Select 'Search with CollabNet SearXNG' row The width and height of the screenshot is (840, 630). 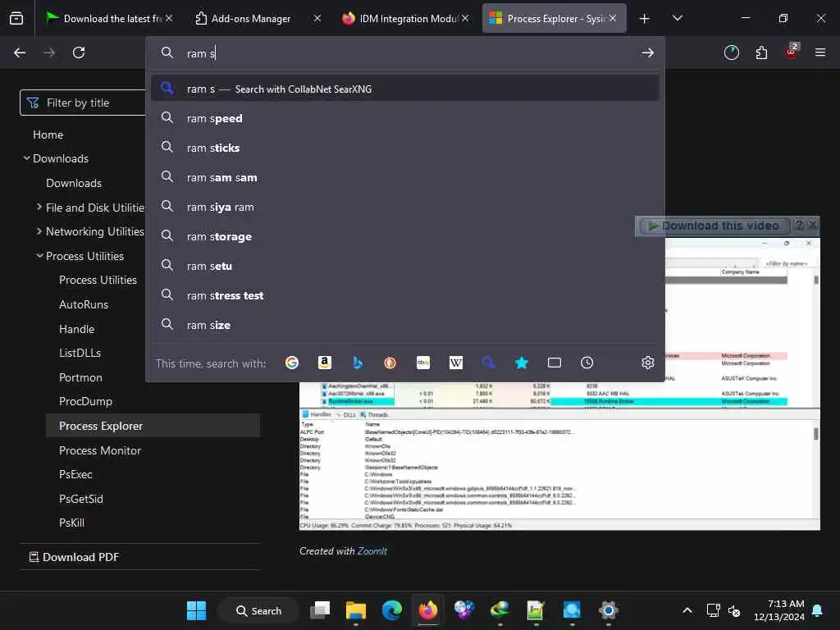point(405,89)
